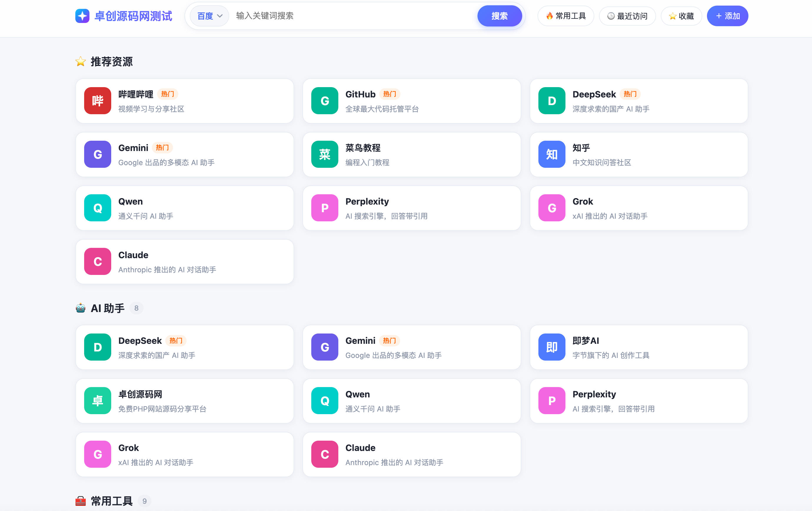
Task: Open the 百度 search engine dropdown
Action: click(x=209, y=16)
